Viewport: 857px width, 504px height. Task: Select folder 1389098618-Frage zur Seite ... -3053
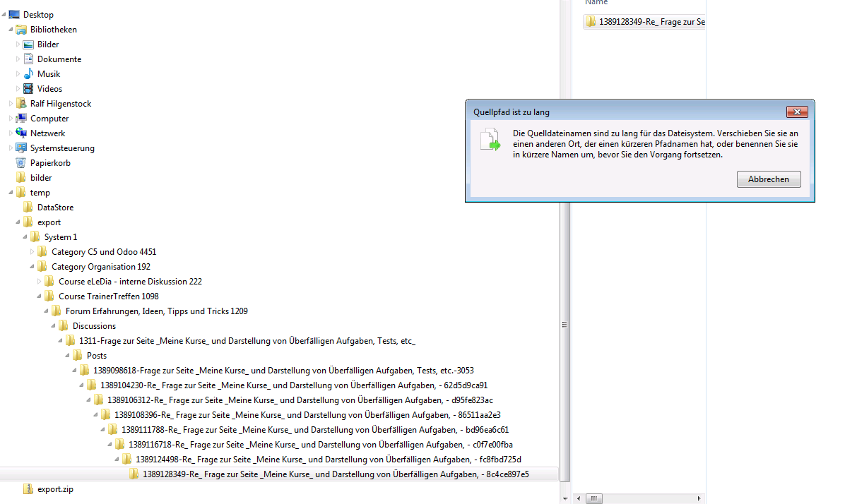283,371
